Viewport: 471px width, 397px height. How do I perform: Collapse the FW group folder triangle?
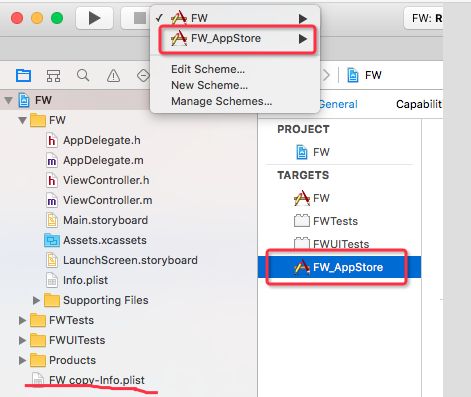click(x=22, y=120)
